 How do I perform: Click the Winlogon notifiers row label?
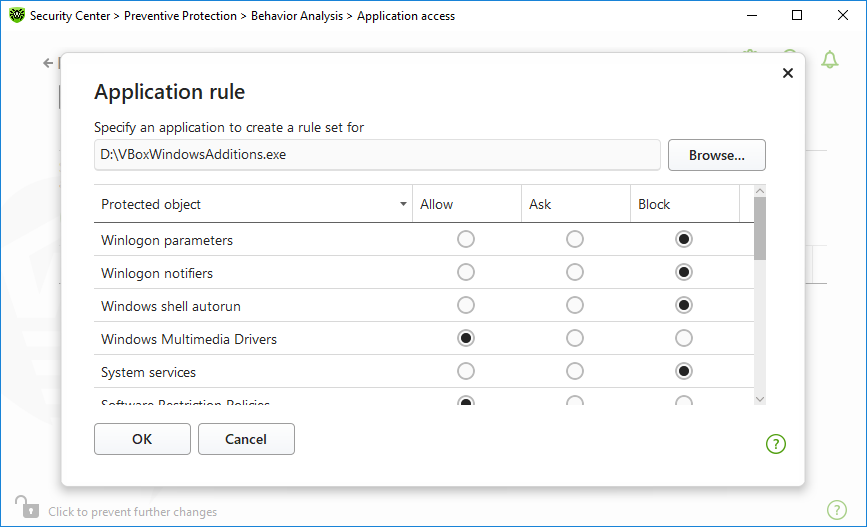pyautogui.click(x=157, y=273)
